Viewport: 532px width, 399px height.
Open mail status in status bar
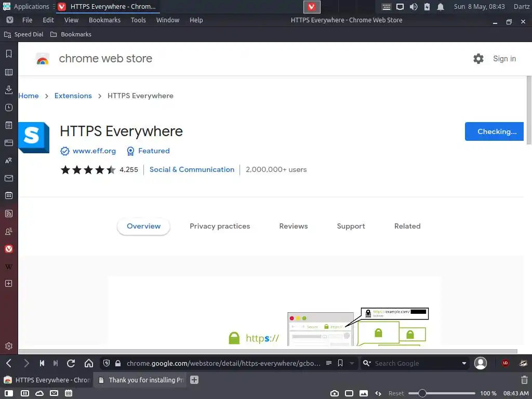(54, 394)
